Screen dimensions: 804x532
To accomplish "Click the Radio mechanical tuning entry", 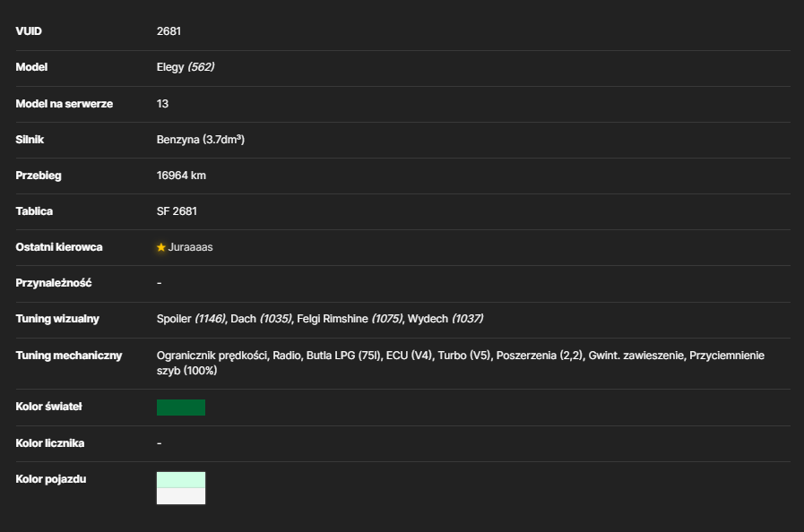I will coord(287,356).
